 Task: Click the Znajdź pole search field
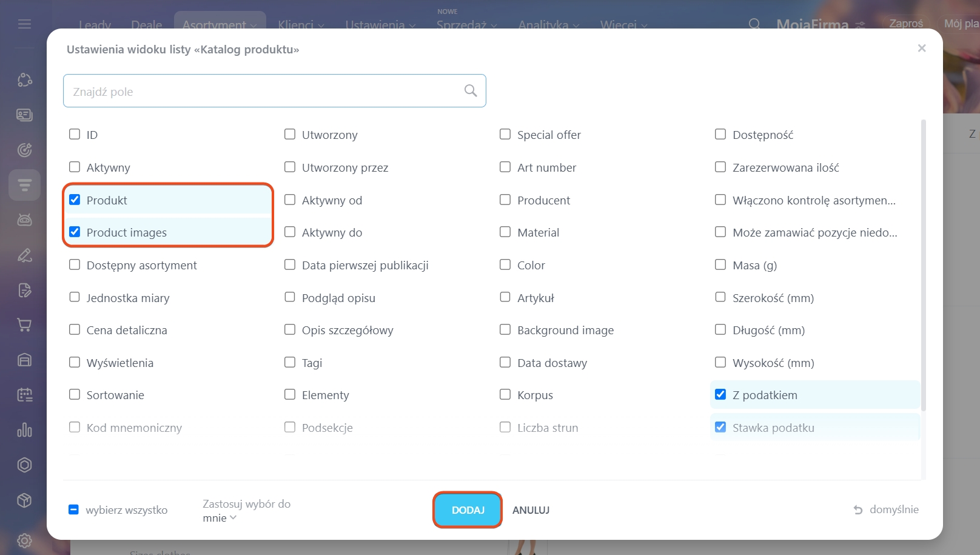[264, 91]
